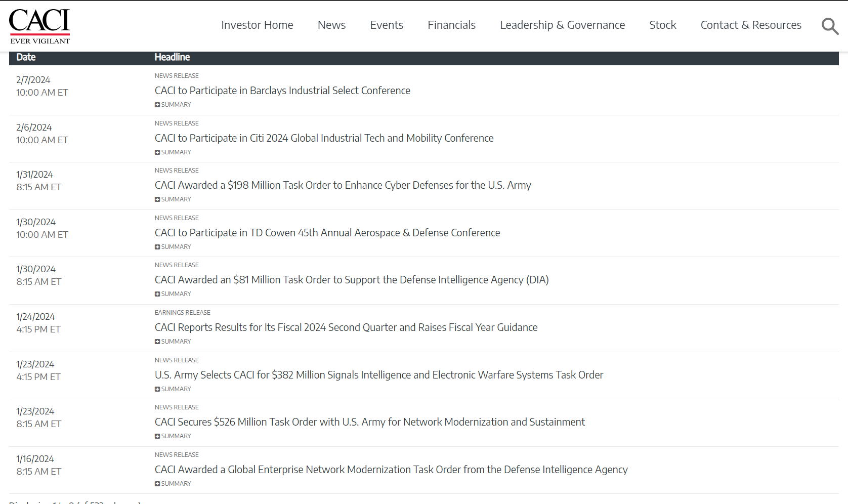
Task: Open Leadership & Governance menu
Action: click(562, 25)
